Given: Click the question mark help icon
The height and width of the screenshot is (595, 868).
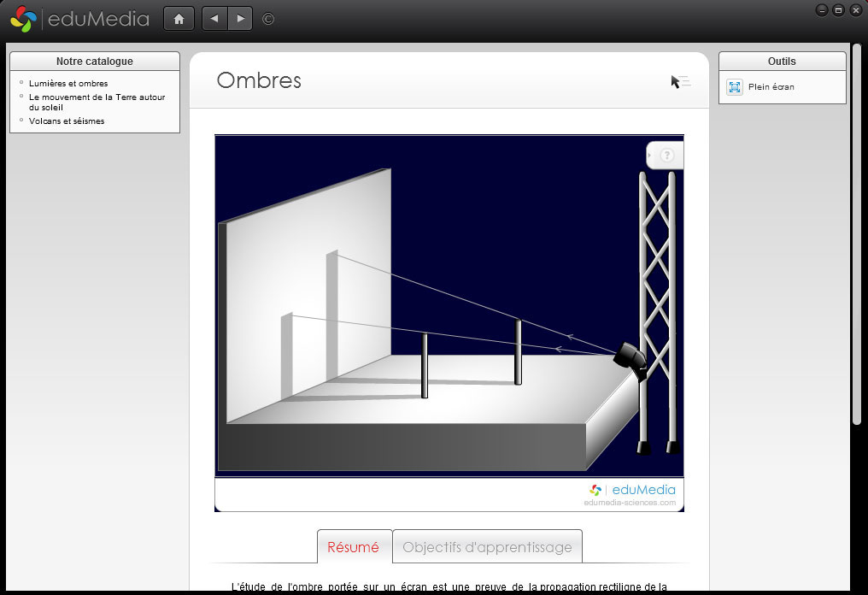Looking at the screenshot, I should 667,156.
